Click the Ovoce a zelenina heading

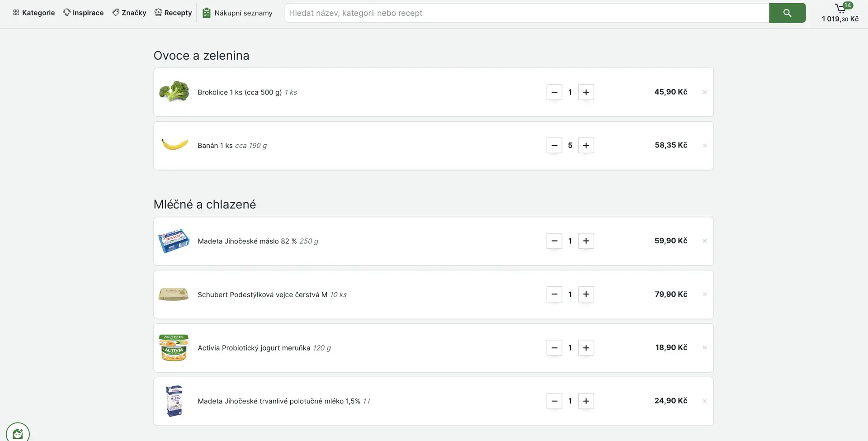pyautogui.click(x=202, y=56)
